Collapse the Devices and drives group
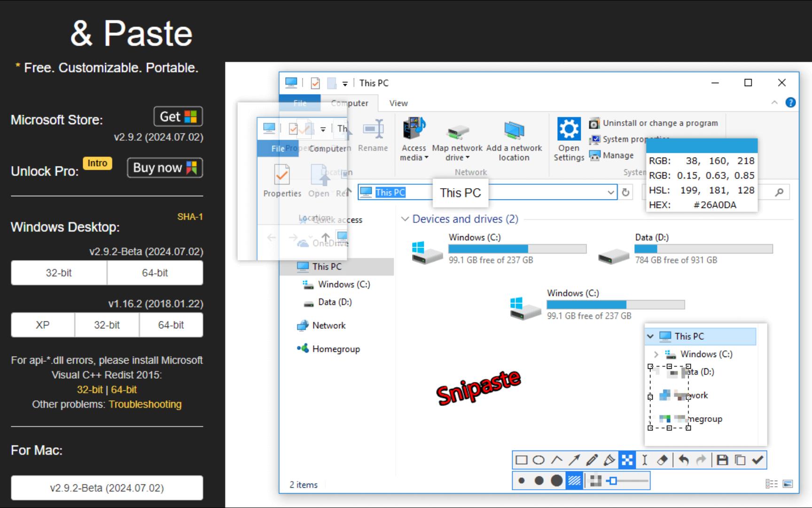812x508 pixels. (405, 219)
